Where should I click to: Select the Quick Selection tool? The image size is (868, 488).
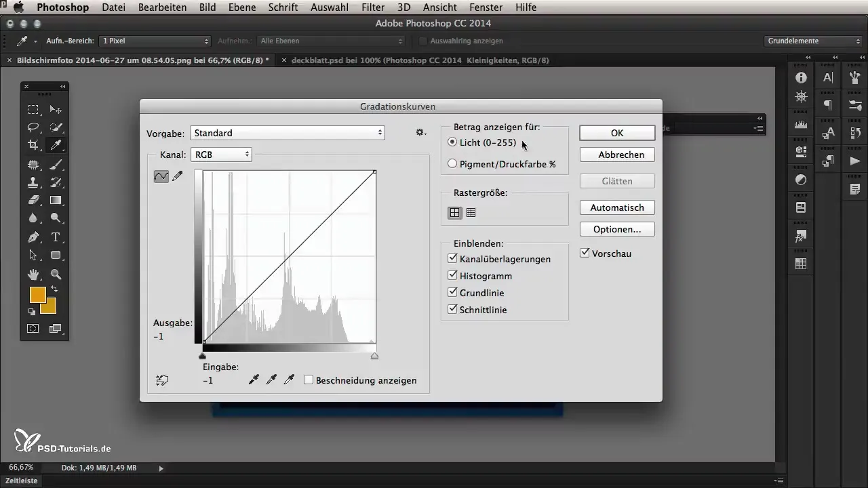(56, 127)
